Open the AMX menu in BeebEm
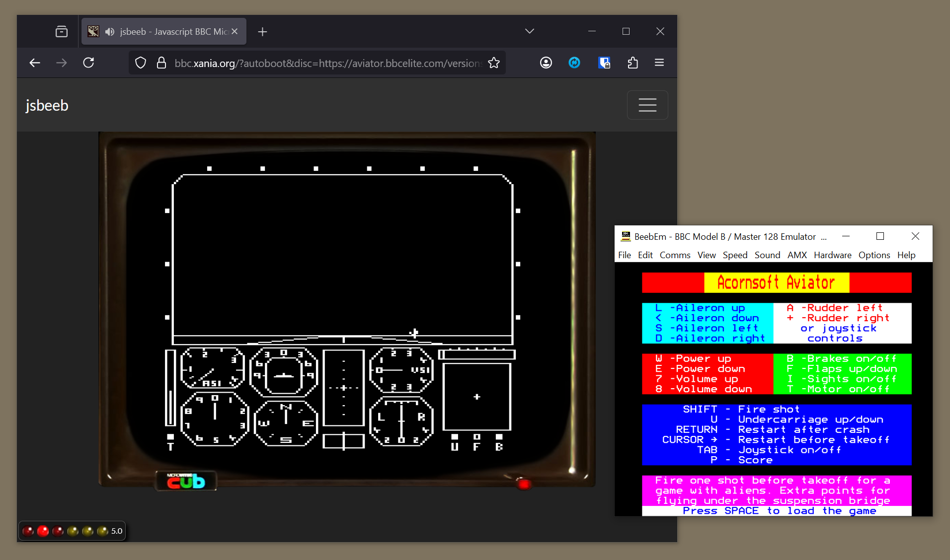Image resolution: width=950 pixels, height=560 pixels. (797, 255)
